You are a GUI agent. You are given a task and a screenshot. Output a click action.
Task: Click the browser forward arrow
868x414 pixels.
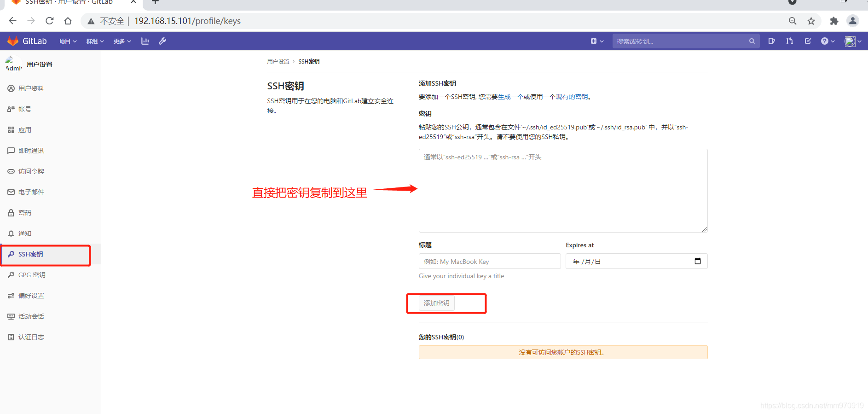pyautogui.click(x=31, y=21)
